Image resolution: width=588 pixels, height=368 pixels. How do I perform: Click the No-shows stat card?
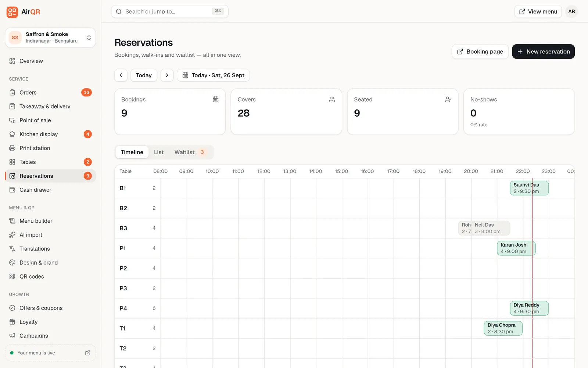(519, 112)
